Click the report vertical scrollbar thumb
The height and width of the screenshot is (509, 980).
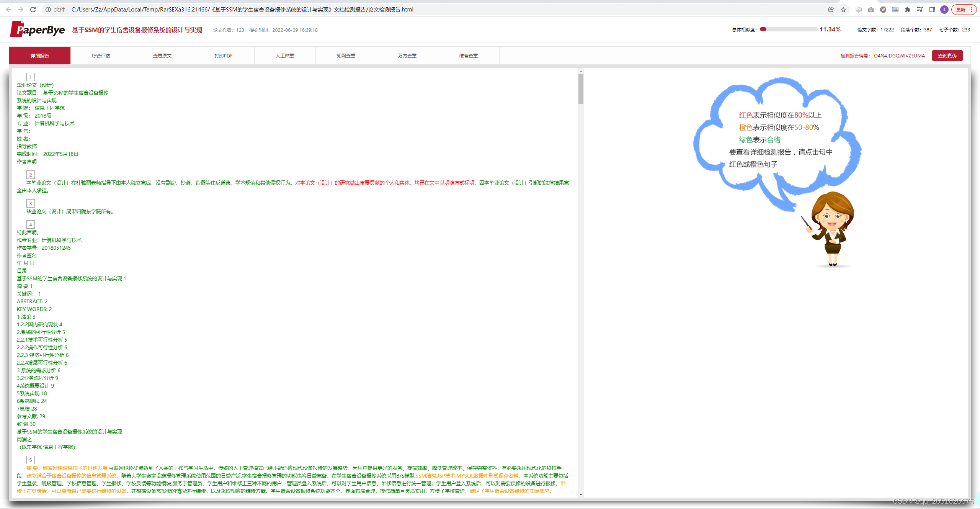click(581, 89)
